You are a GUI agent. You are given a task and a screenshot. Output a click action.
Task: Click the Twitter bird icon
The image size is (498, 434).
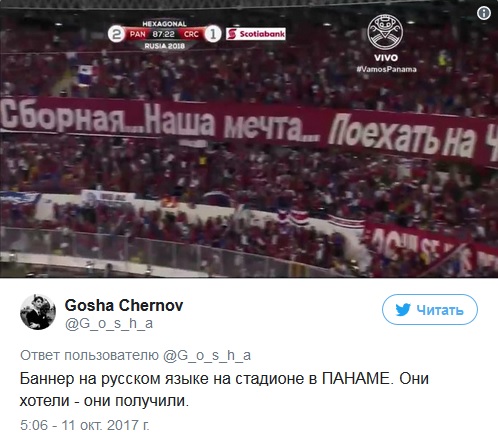point(403,310)
